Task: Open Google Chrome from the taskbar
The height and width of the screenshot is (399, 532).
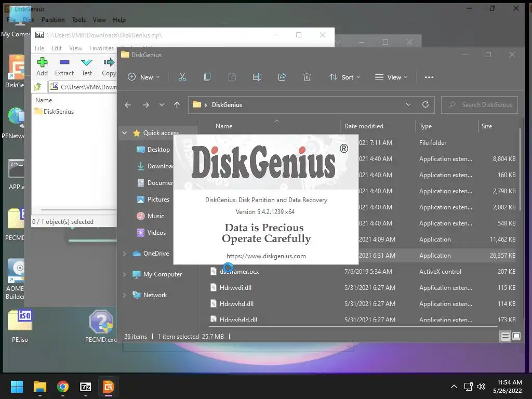Action: coord(62,387)
